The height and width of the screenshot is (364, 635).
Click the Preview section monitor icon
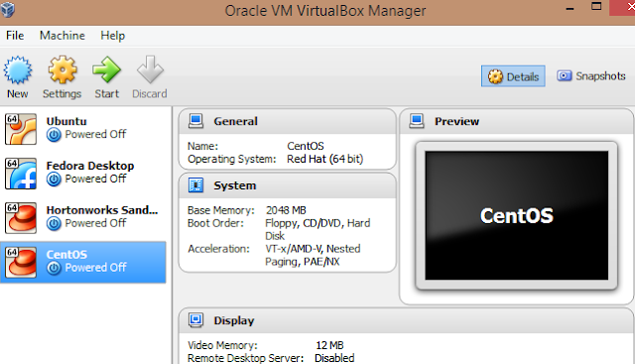pos(417,121)
